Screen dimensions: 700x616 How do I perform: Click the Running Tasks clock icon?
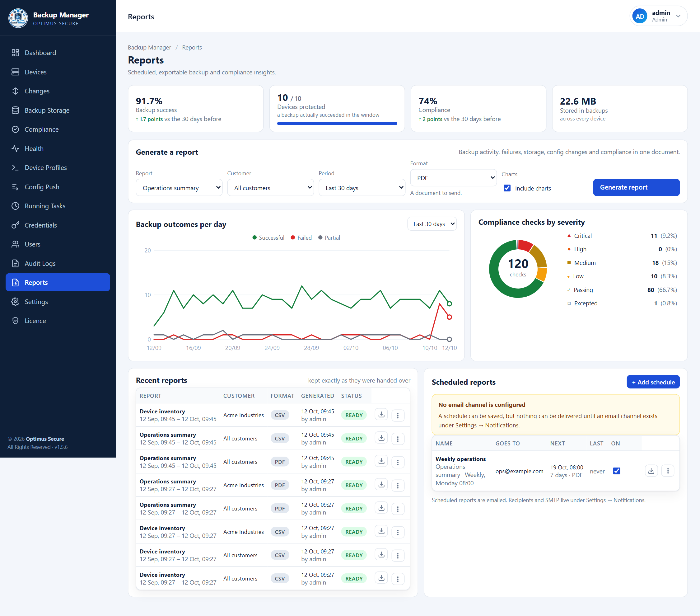(16, 206)
